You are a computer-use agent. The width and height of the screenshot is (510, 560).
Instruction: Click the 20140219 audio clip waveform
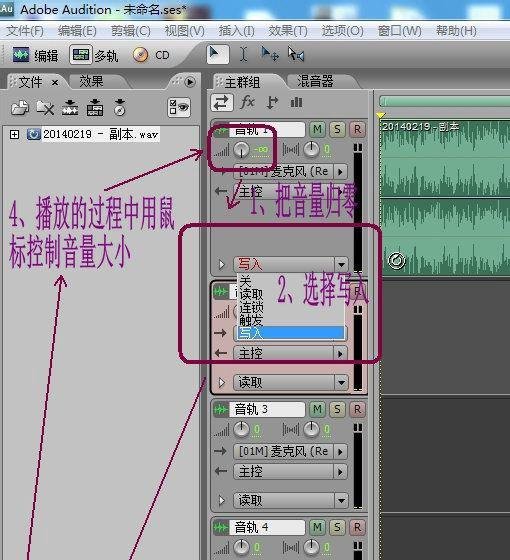(x=445, y=199)
